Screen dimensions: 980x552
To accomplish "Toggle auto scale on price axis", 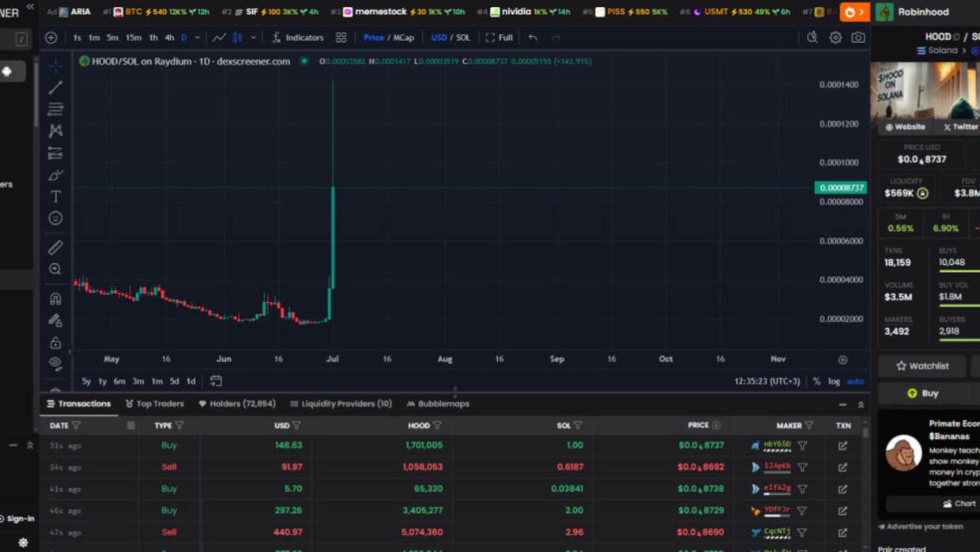I will [855, 381].
